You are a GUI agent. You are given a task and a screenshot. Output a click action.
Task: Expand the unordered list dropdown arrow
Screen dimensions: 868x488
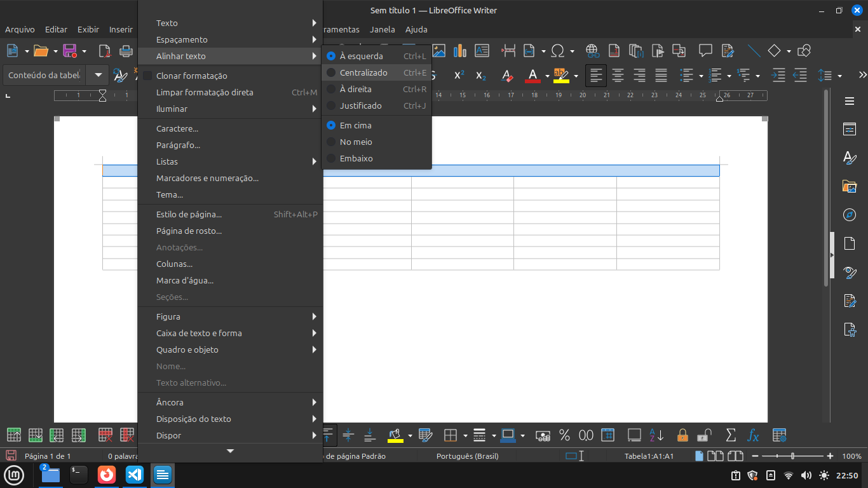point(702,76)
